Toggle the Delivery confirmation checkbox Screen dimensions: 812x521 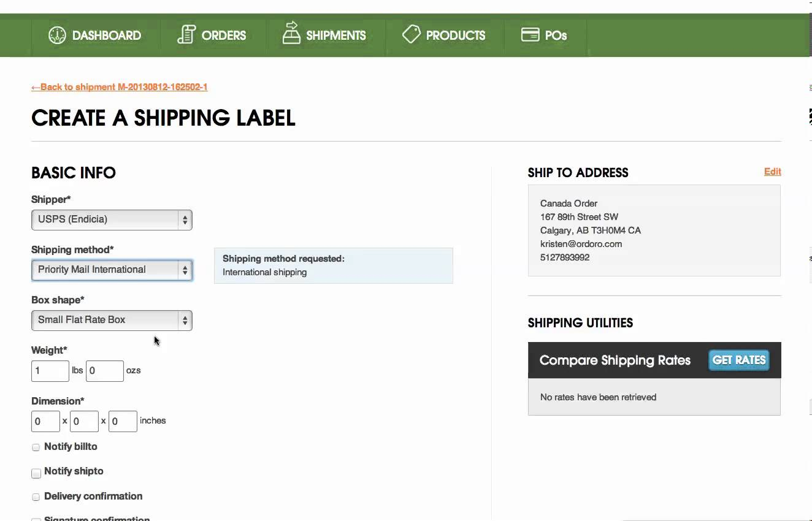coord(36,497)
